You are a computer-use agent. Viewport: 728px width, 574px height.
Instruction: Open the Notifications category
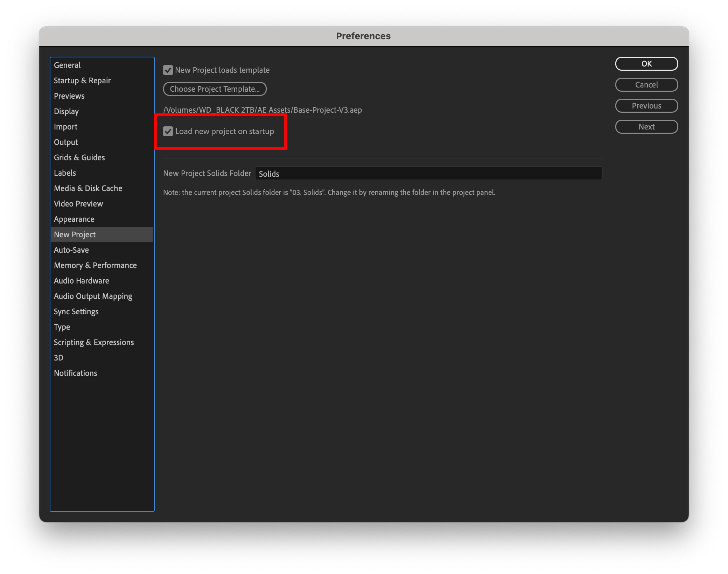tap(76, 373)
